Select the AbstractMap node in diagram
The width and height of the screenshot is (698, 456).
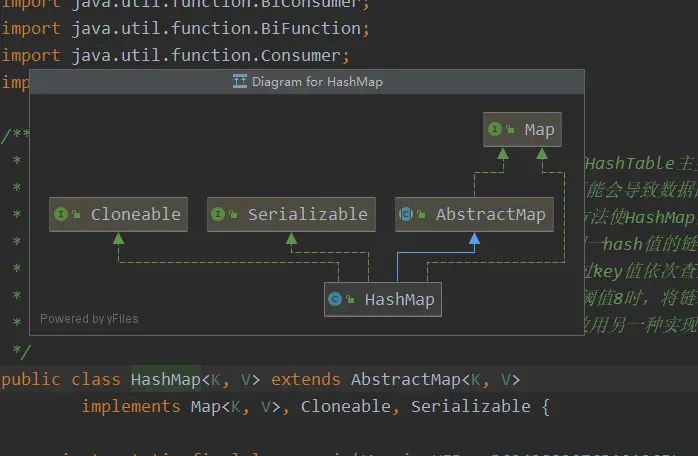click(474, 214)
